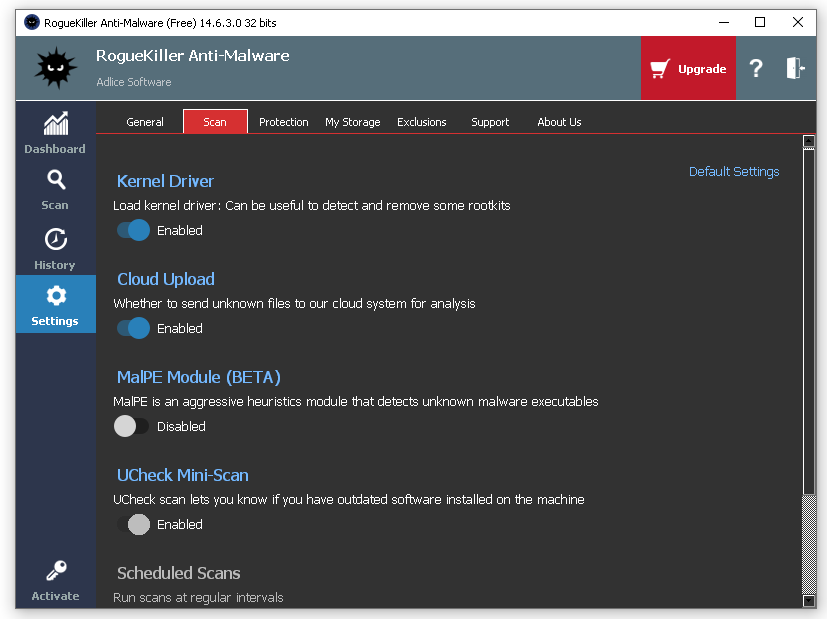Click the Scheduled Scans heading
Viewport: 827px width, 619px height.
(x=179, y=573)
